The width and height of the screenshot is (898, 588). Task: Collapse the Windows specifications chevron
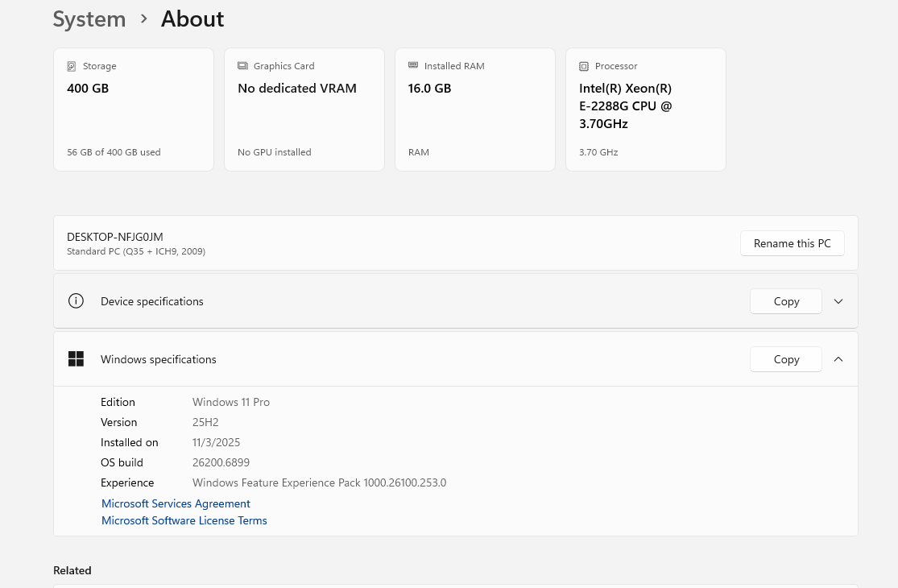tap(838, 359)
